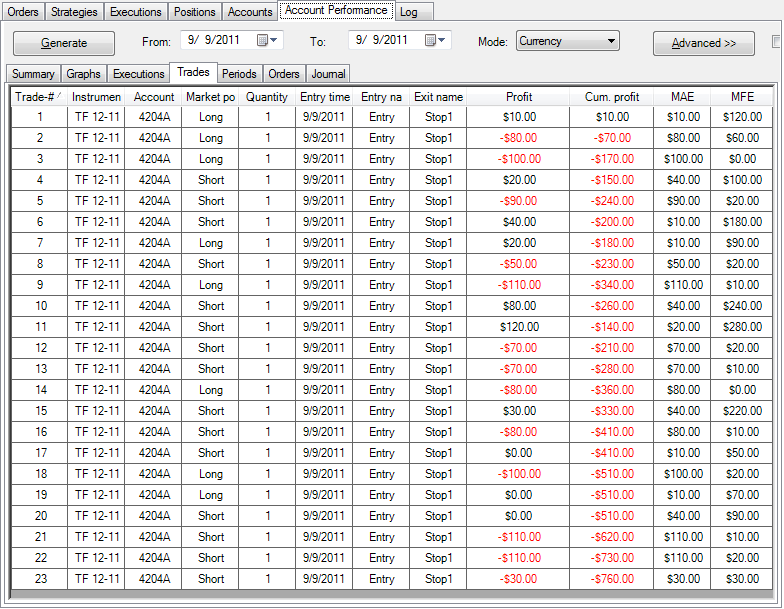
Task: Switch to the Orders top tab
Action: pos(23,12)
